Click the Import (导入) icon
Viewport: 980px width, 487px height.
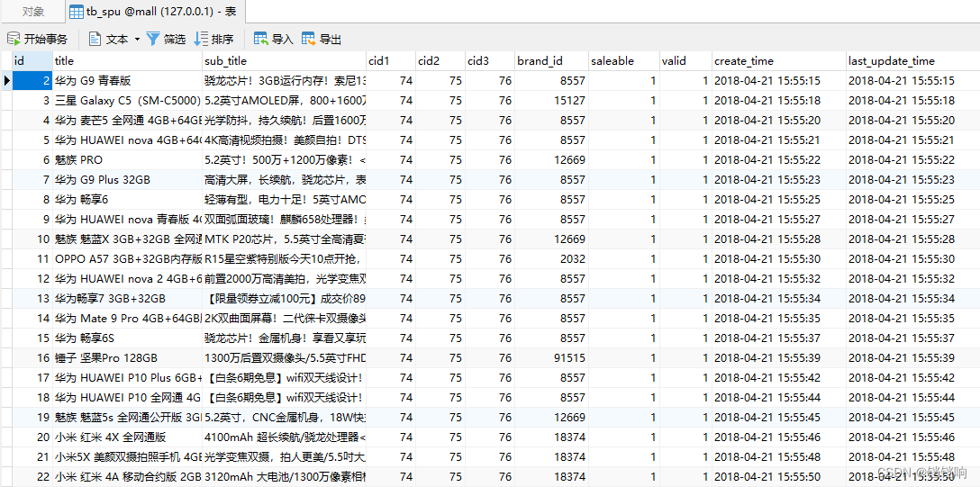pyautogui.click(x=260, y=40)
